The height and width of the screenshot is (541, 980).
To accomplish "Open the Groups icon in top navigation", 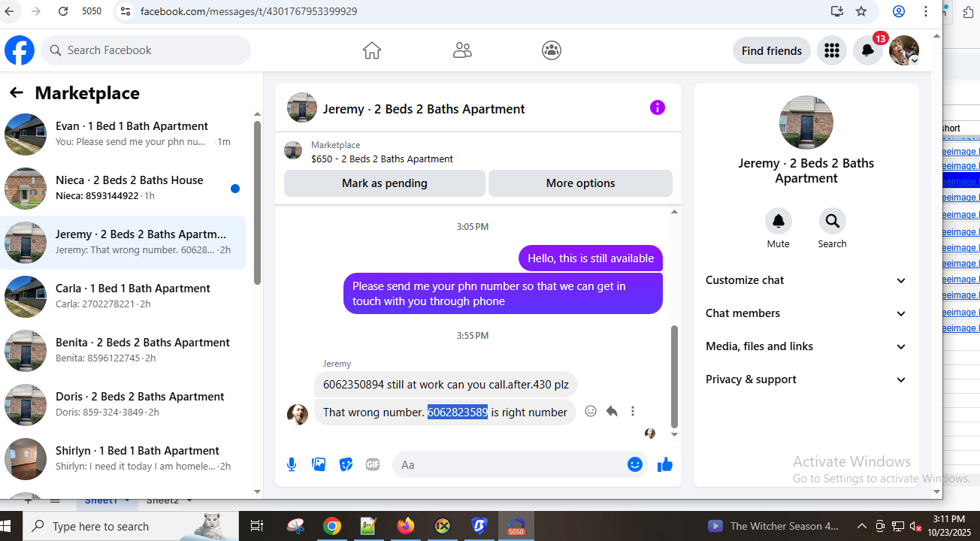I will [552, 50].
